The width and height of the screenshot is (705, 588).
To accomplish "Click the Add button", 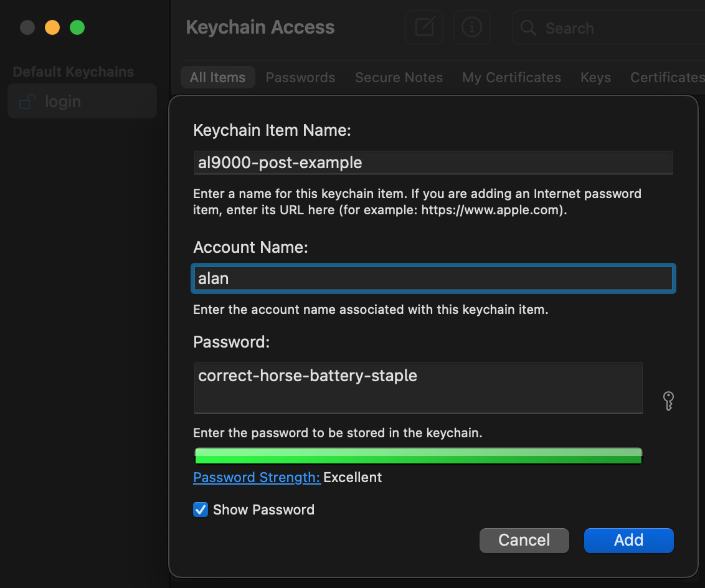I will point(628,540).
